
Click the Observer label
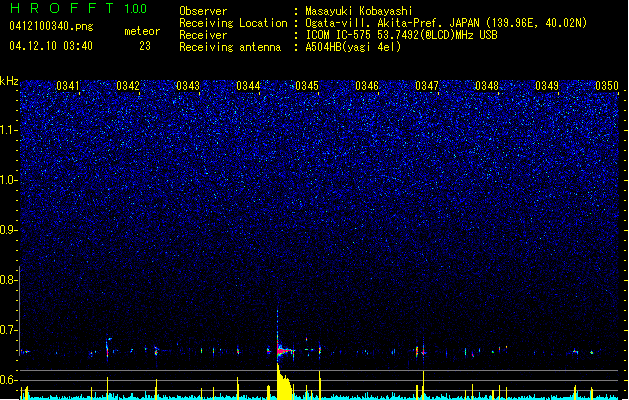point(203,11)
